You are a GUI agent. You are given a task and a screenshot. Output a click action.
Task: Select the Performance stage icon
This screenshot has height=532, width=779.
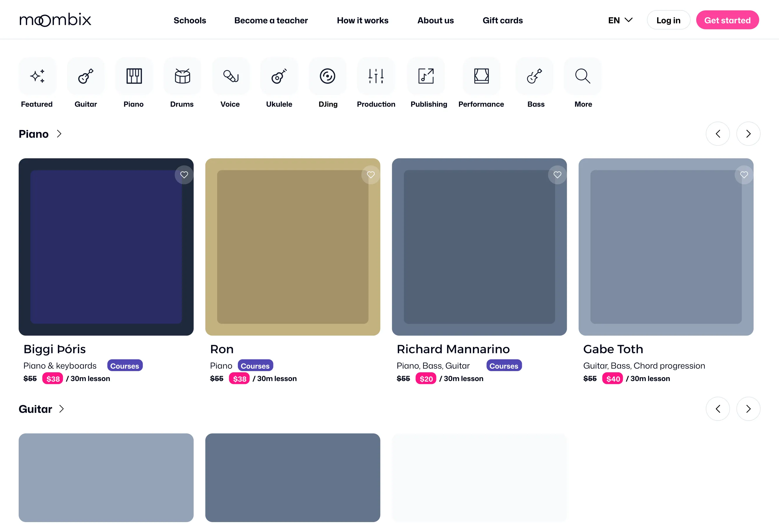pyautogui.click(x=481, y=76)
